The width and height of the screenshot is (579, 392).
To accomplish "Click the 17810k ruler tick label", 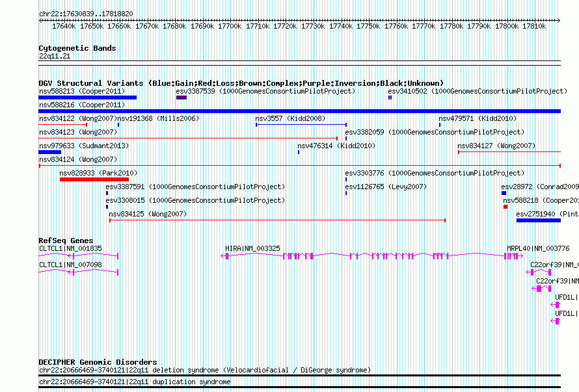I will (534, 26).
